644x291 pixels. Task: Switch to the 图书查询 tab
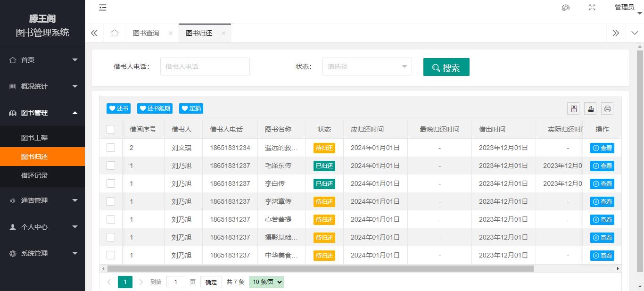(x=146, y=33)
